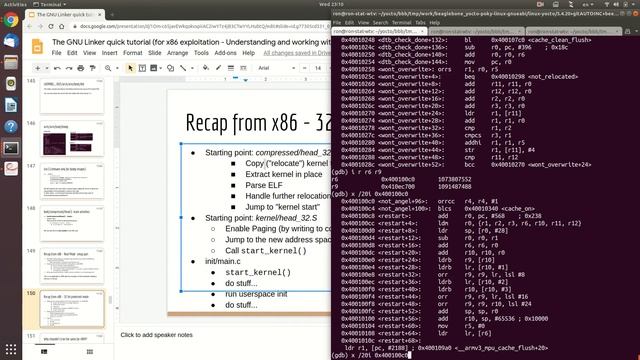The image size is (640, 360).
Task: Click the zoom magnifier tool
Action: [x=108, y=68]
